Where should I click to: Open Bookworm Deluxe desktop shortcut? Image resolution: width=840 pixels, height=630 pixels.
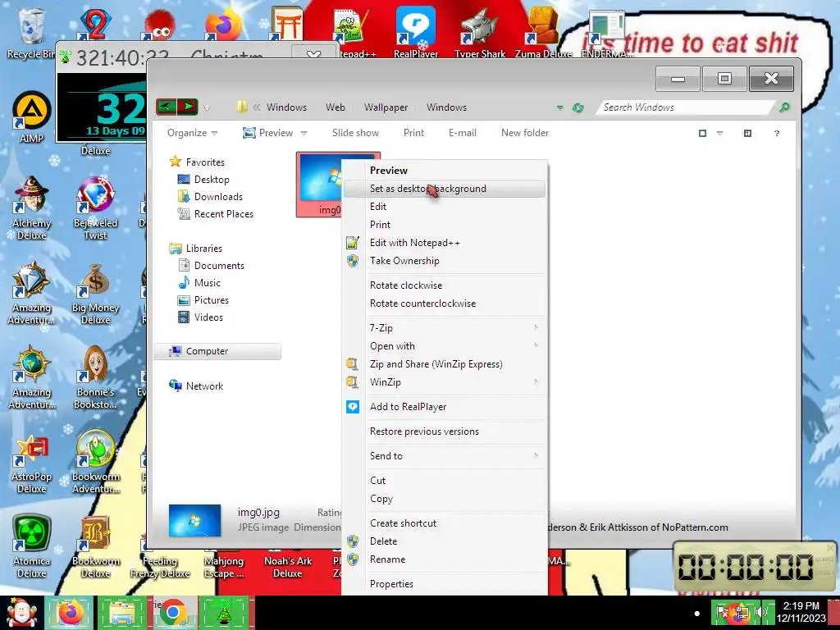click(95, 546)
